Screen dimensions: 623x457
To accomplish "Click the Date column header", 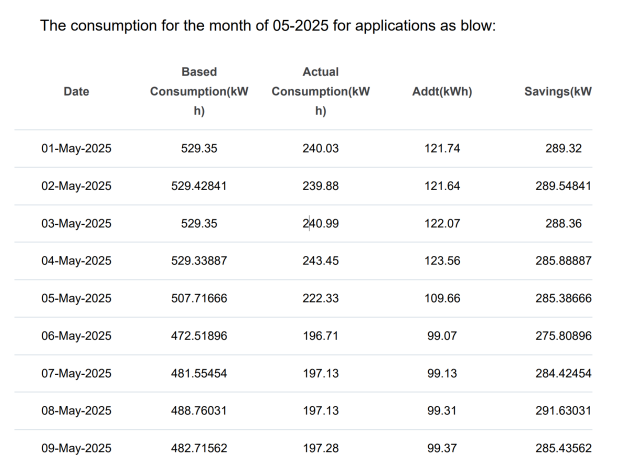I will point(76,92).
